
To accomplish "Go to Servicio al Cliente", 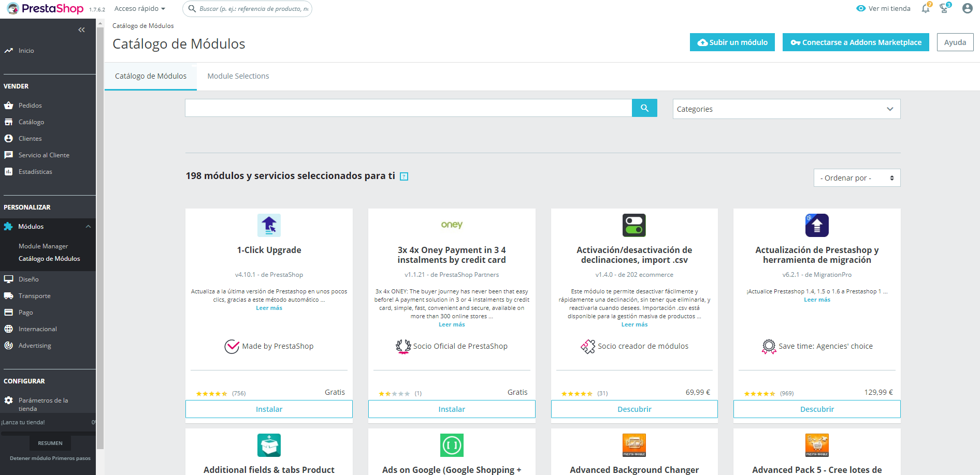I will tap(44, 155).
